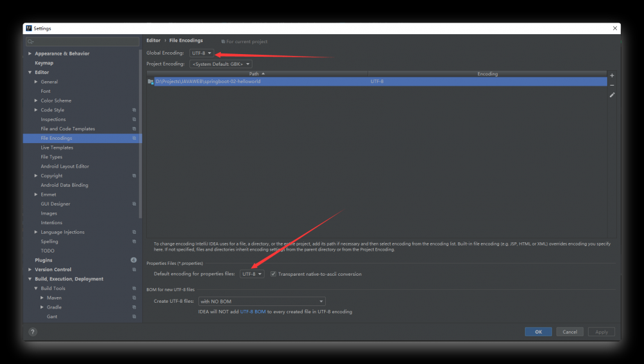Collapse Build, Execution, Deployment section
Image resolution: width=644 pixels, height=364 pixels.
pos(30,279)
